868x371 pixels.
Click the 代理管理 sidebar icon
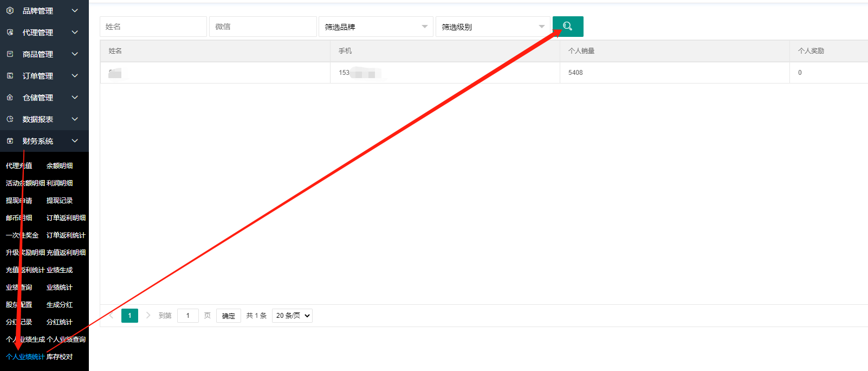(x=10, y=33)
